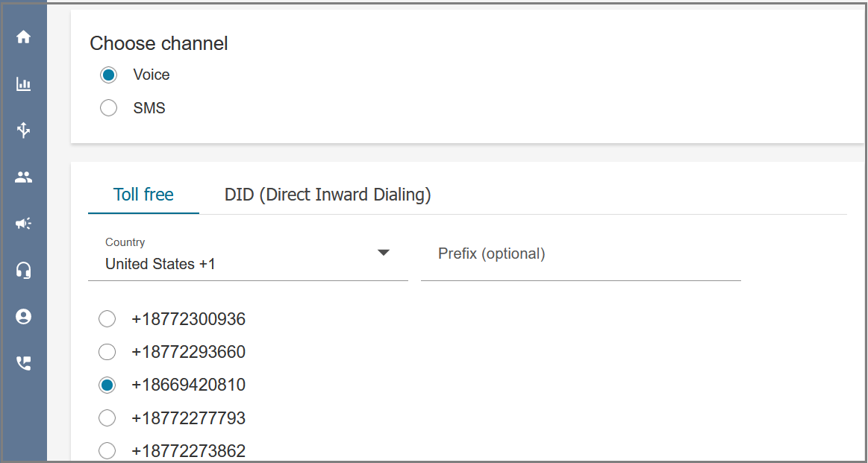The image size is (868, 463).
Task: Open the Analytics bar chart icon
Action: coord(23,84)
